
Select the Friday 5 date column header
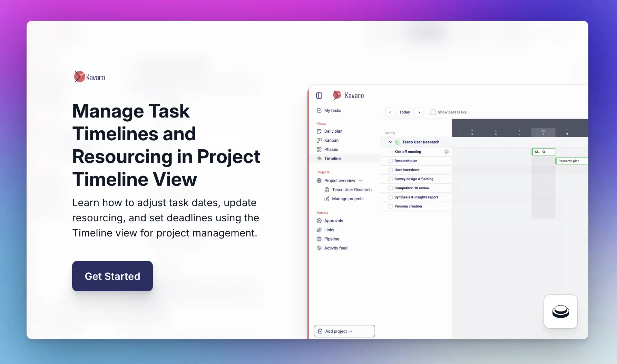pyautogui.click(x=472, y=132)
